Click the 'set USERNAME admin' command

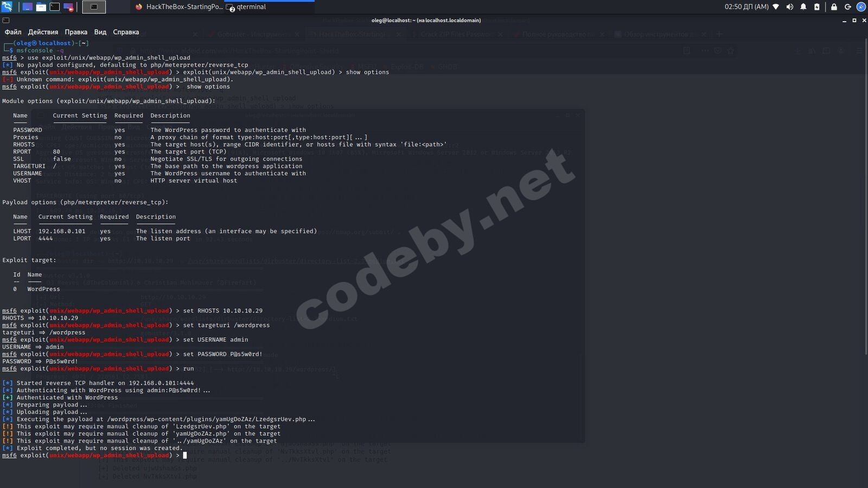tap(215, 339)
